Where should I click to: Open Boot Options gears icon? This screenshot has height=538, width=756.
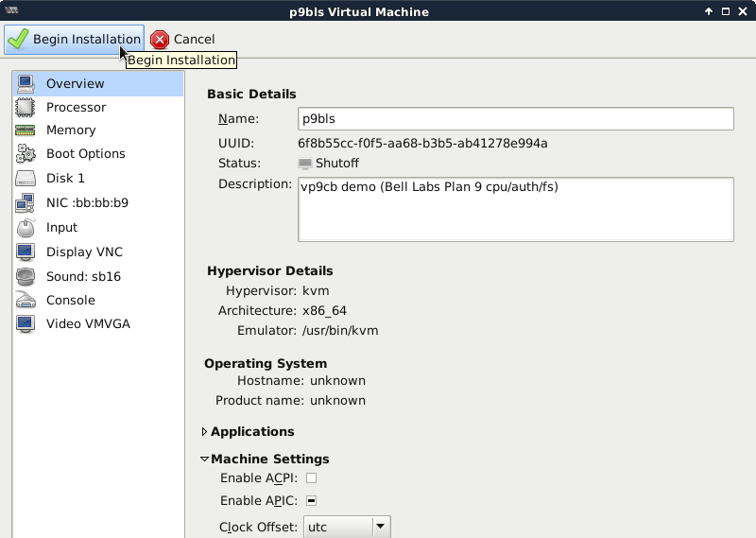(26, 154)
